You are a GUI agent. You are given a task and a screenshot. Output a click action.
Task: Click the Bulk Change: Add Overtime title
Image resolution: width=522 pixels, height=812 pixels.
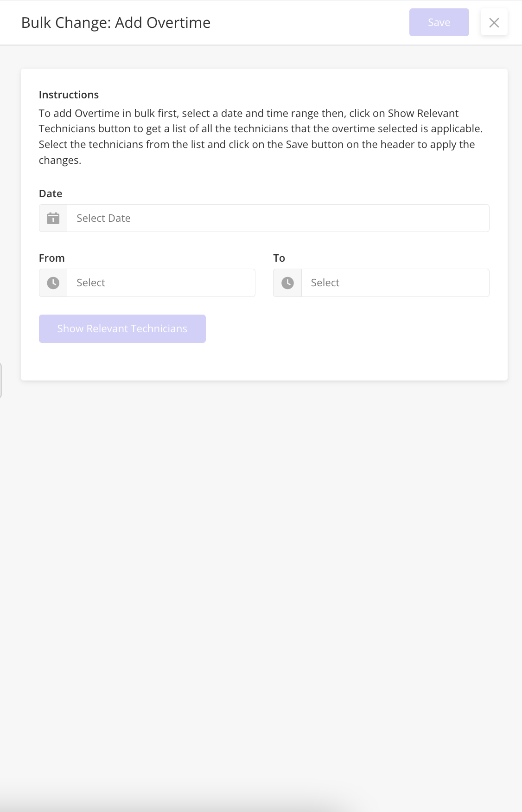coord(116,22)
